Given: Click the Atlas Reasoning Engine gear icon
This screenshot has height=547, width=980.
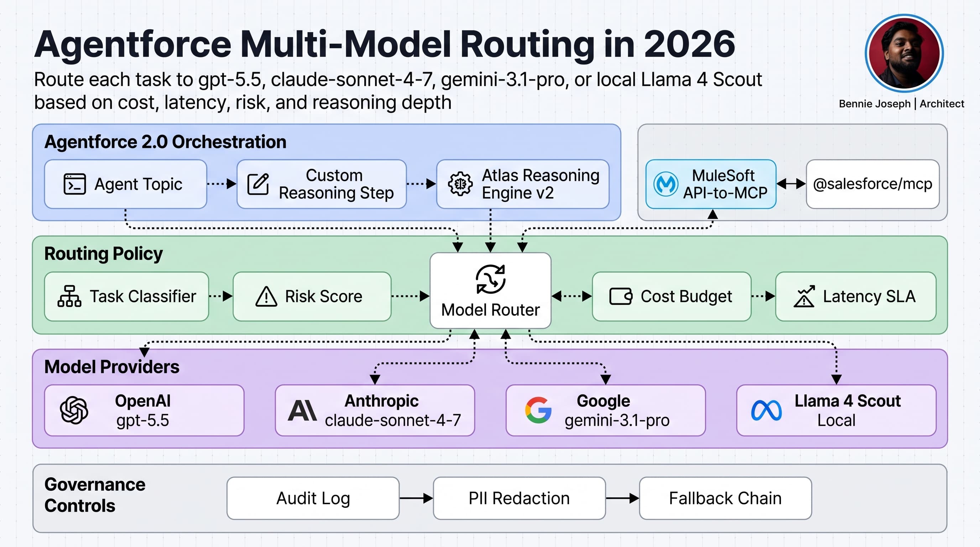Looking at the screenshot, I should coord(460,184).
